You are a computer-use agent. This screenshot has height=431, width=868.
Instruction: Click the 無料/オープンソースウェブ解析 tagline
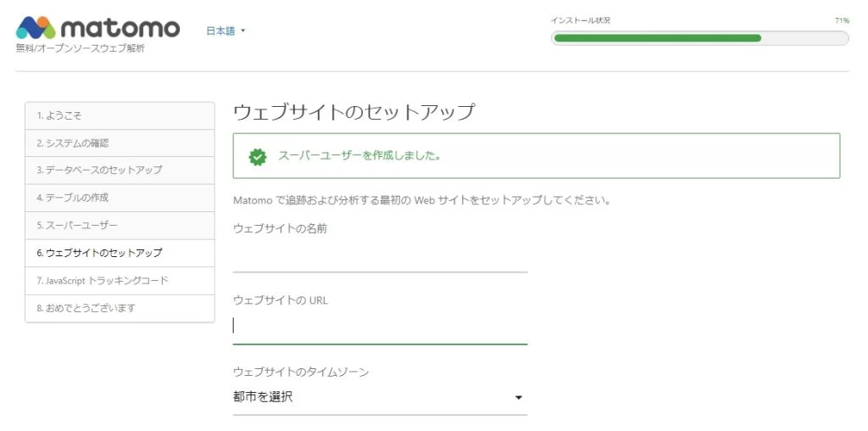tap(81, 48)
